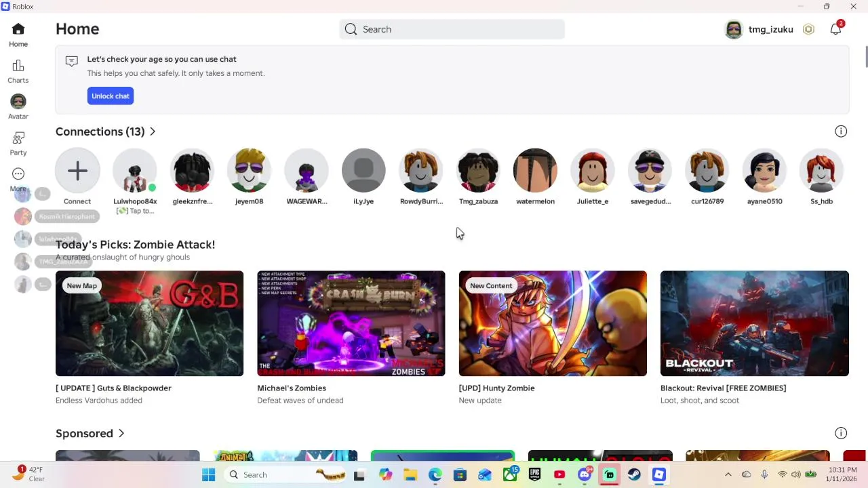This screenshot has width=868, height=488.
Task: Open Tmg_zabuza connection avatar
Action: click(478, 171)
